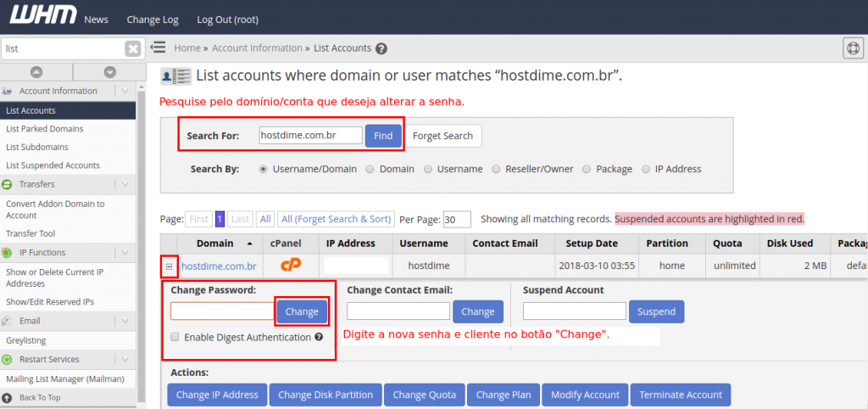
Task: Click Change button for password
Action: (x=302, y=311)
